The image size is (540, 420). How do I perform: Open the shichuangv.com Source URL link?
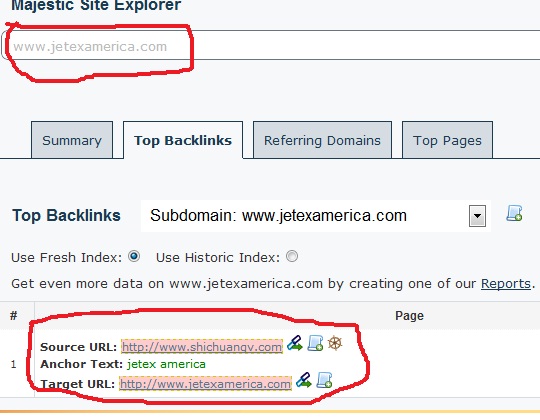[202, 347]
